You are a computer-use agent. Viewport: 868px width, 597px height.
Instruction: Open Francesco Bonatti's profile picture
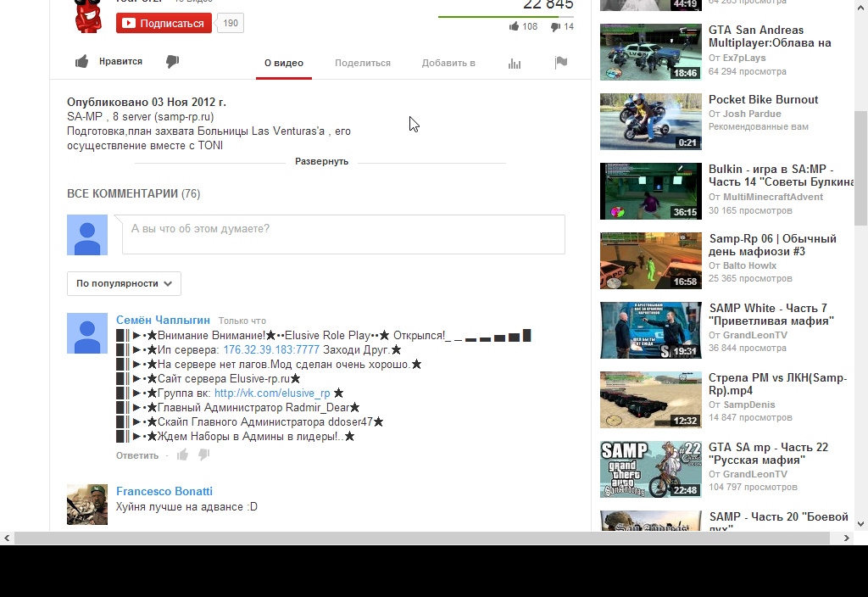coord(87,505)
